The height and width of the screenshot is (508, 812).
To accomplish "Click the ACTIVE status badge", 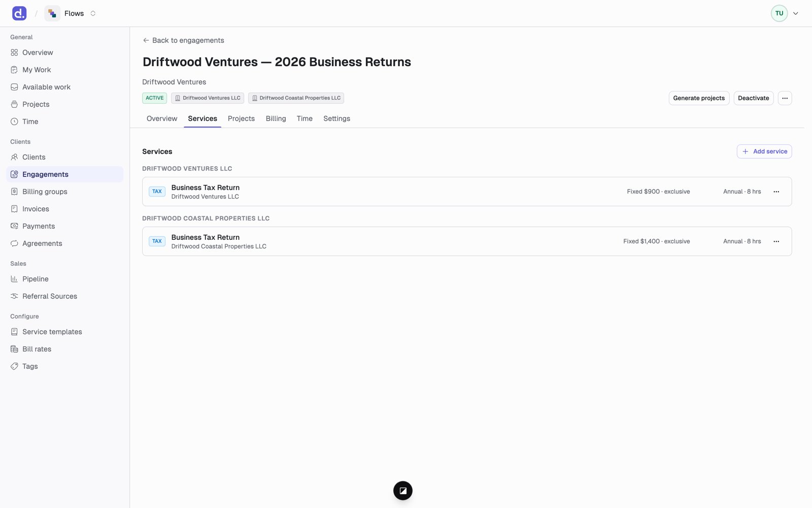I will coord(154,98).
